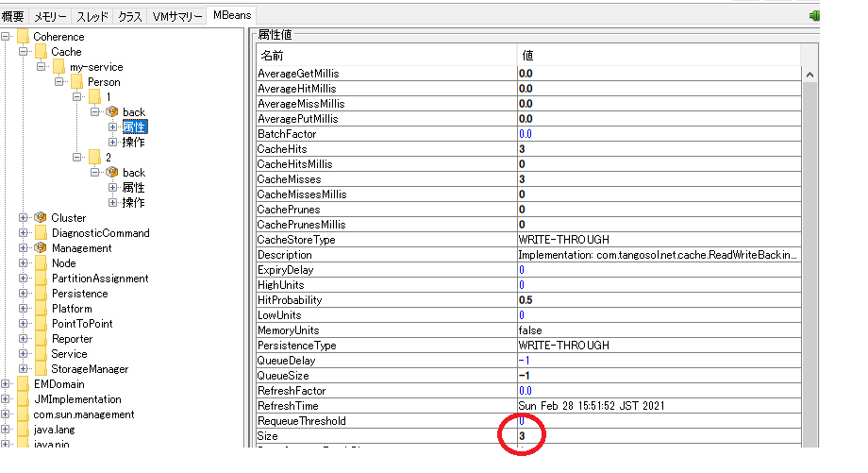Screen dimensions: 868x473
Task: Collapse the Person tree node
Action: click(59, 81)
